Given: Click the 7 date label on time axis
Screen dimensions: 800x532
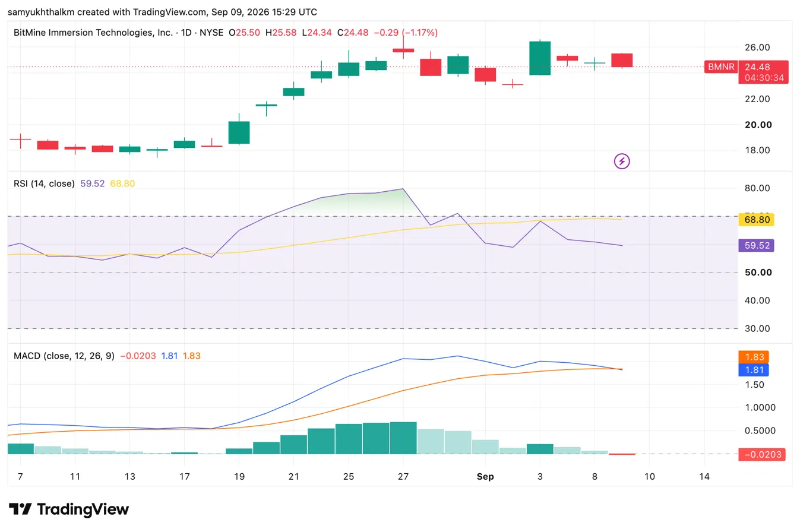Looking at the screenshot, I should (20, 476).
